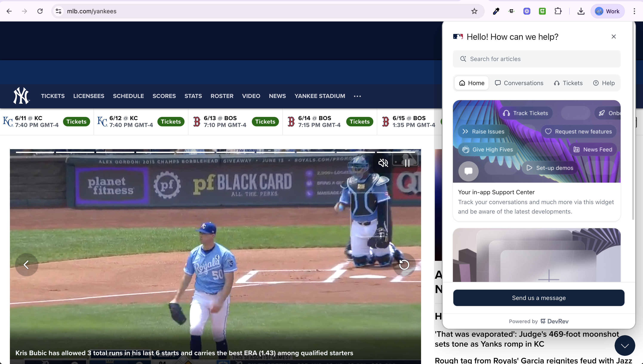The width and height of the screenshot is (643, 364).
Task: Open the green extension icon
Action: pos(542,11)
